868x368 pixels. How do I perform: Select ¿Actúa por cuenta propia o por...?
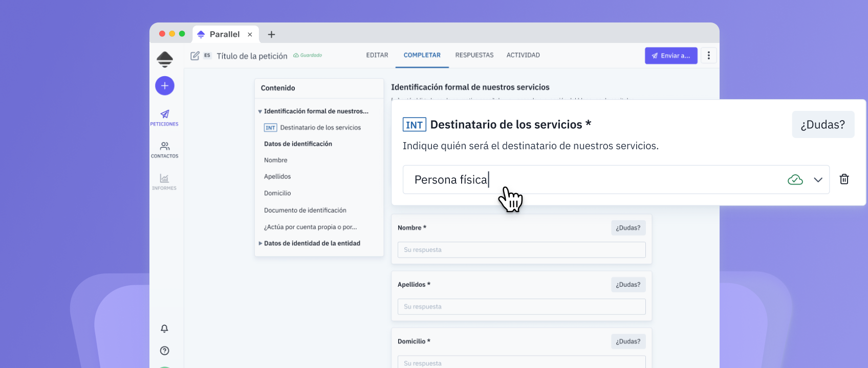coord(310,227)
